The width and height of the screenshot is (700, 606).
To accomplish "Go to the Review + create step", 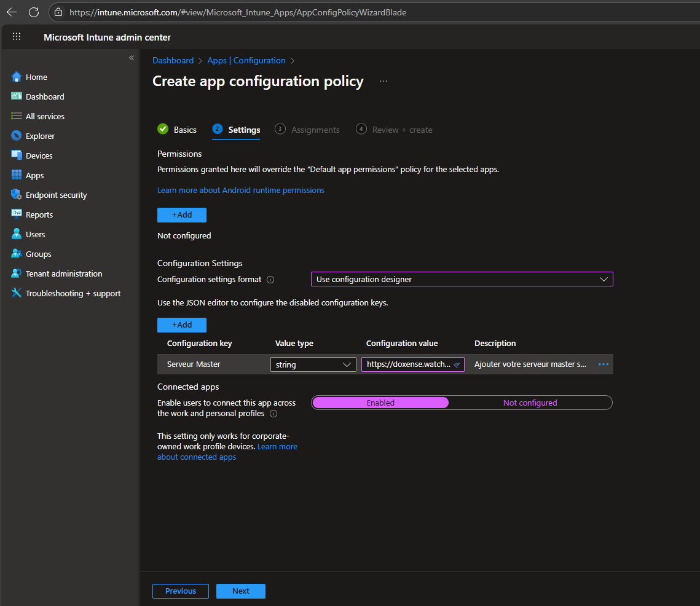I will click(x=394, y=130).
